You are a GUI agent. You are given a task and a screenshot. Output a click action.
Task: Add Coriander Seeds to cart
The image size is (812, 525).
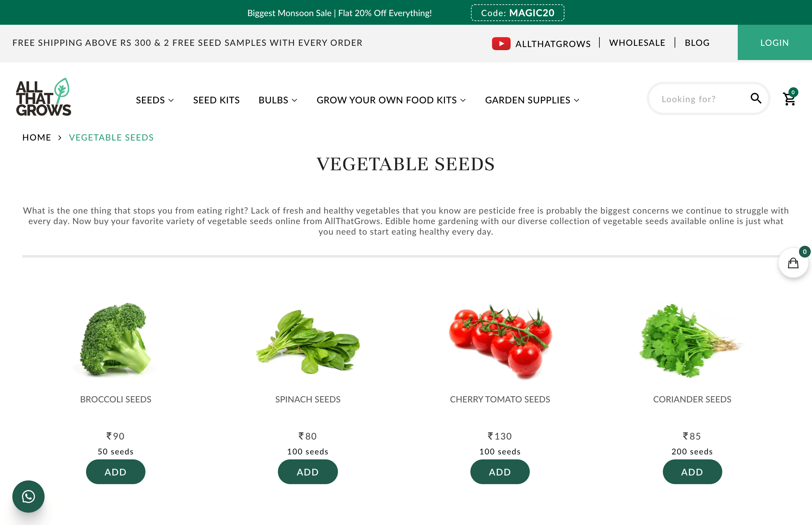(x=692, y=471)
